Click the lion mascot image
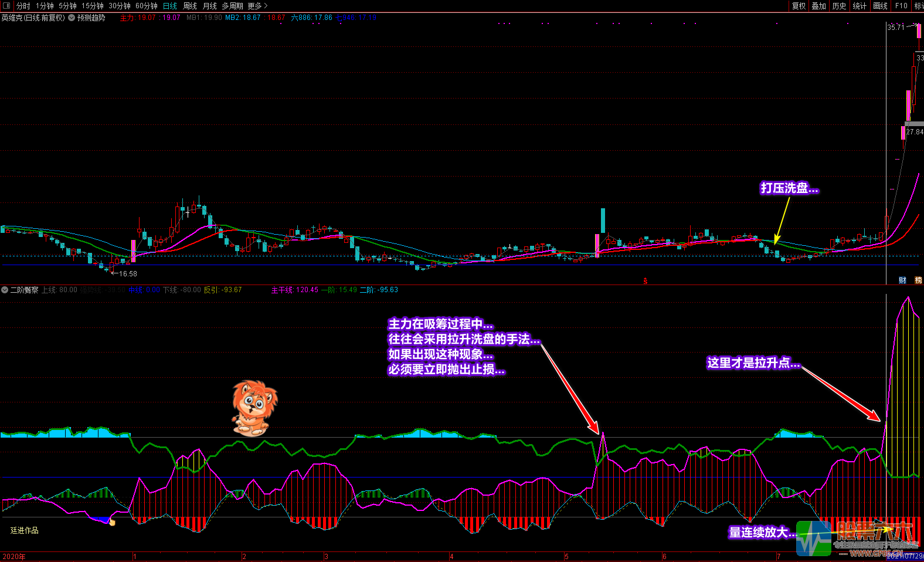The image size is (924, 562). coord(254,408)
